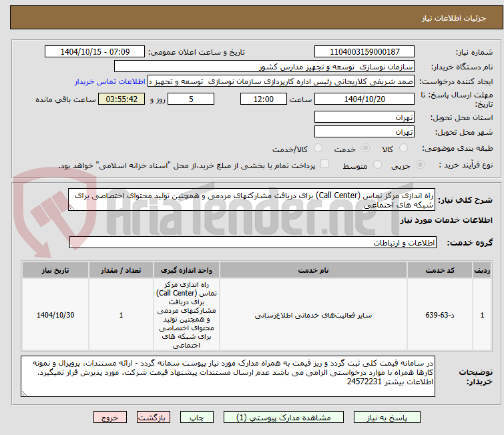Click the deadline date field 1404/10/20
Viewport: 504px width, 435px height.
[x=364, y=99]
